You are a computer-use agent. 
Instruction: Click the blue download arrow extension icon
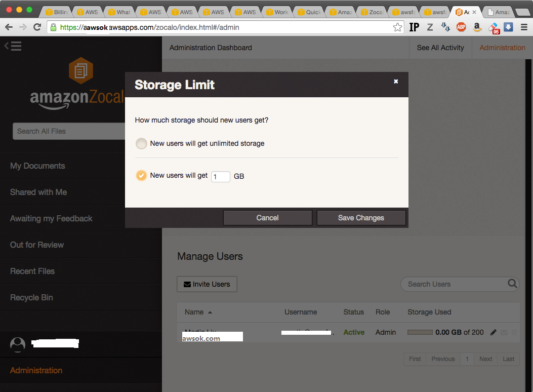(x=509, y=27)
